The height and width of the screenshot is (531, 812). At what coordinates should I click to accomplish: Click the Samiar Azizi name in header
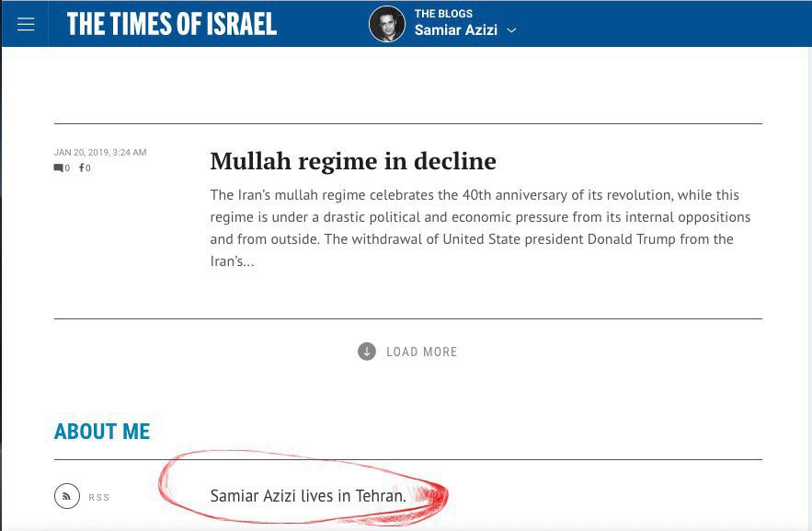455,30
